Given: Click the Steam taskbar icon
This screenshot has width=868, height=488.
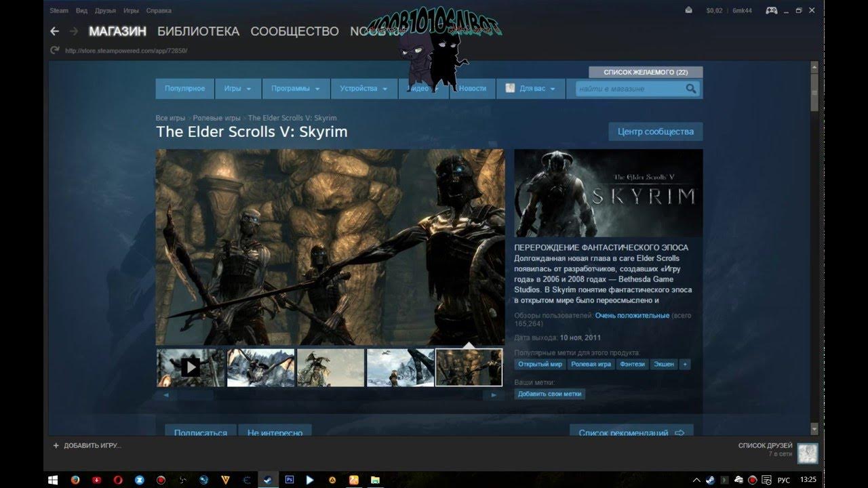Looking at the screenshot, I should coord(268,480).
